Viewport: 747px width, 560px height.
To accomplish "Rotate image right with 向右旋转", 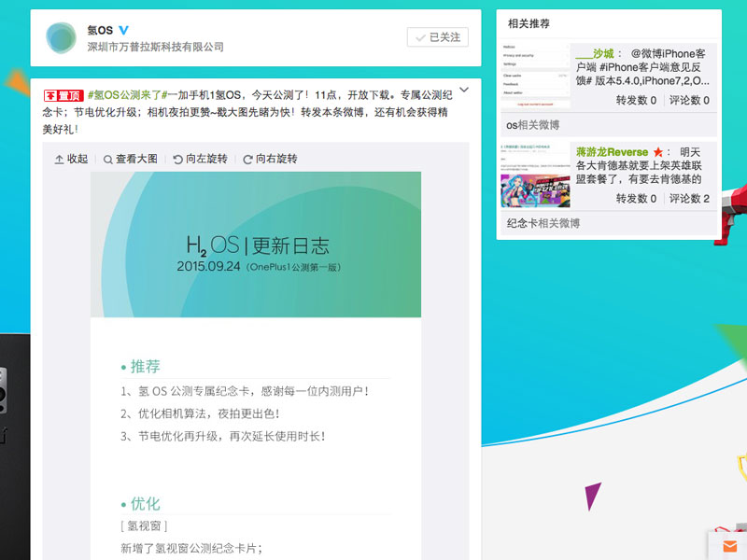I will click(270, 159).
